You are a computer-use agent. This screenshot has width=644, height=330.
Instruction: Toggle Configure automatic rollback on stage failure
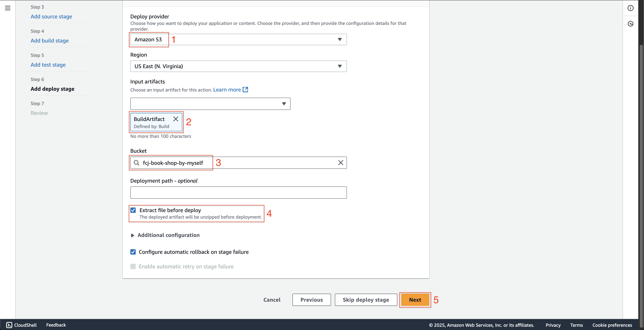[133, 252]
